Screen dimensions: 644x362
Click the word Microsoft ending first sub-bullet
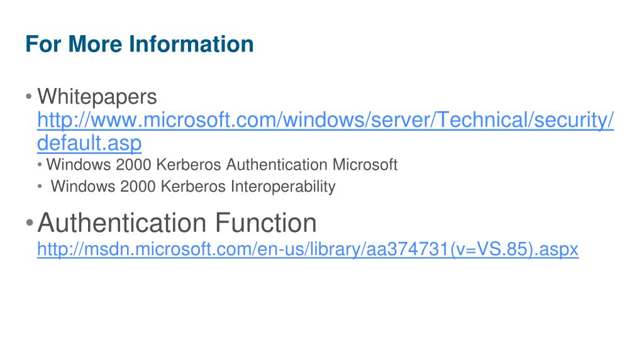(x=365, y=165)
